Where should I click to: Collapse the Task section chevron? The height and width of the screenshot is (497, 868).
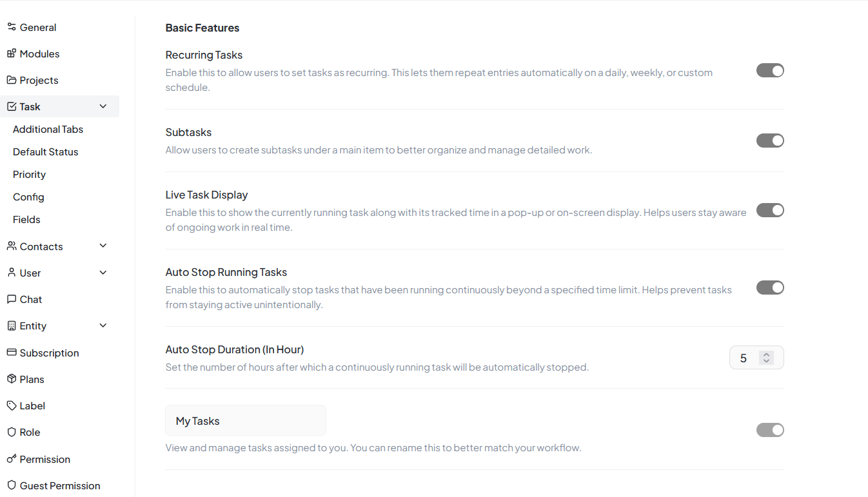tap(103, 106)
